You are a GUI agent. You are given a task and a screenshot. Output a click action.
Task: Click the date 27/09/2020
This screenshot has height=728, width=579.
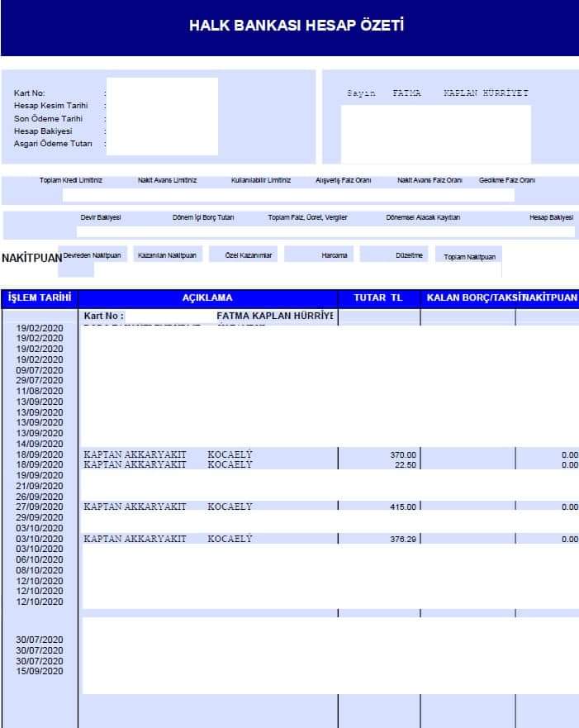click(40, 507)
